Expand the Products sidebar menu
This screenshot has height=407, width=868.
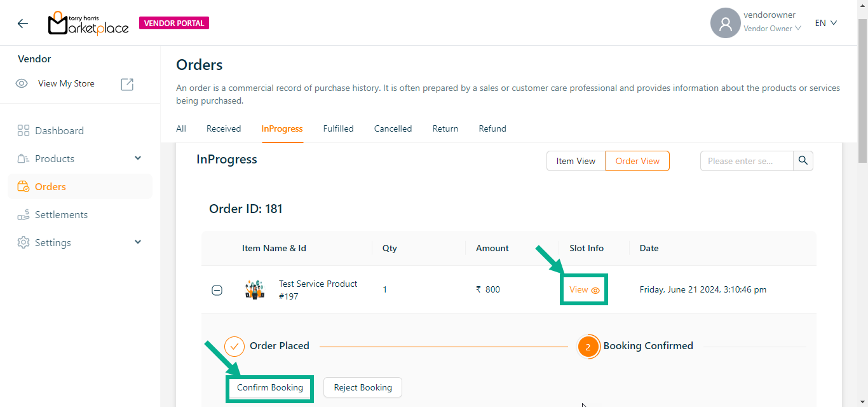coord(138,159)
